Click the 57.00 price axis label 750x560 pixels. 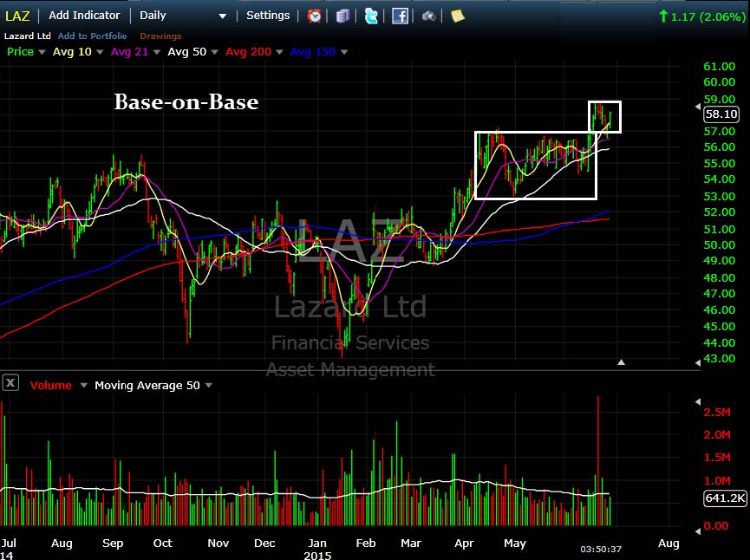(x=719, y=131)
